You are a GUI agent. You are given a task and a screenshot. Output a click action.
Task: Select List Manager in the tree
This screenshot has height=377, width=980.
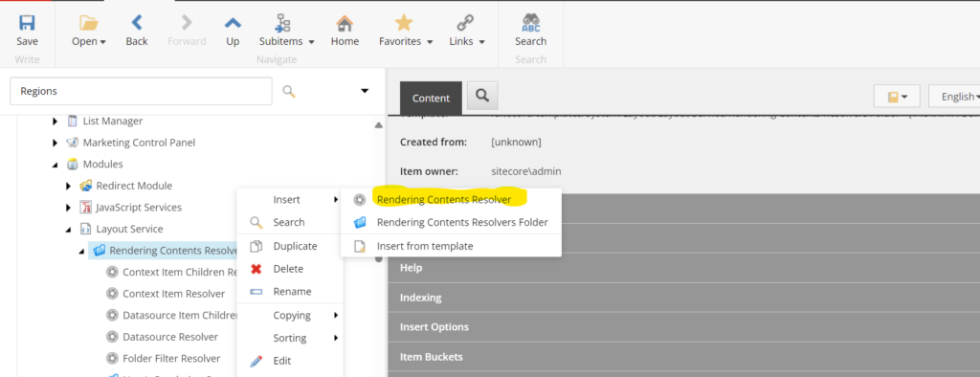[113, 121]
